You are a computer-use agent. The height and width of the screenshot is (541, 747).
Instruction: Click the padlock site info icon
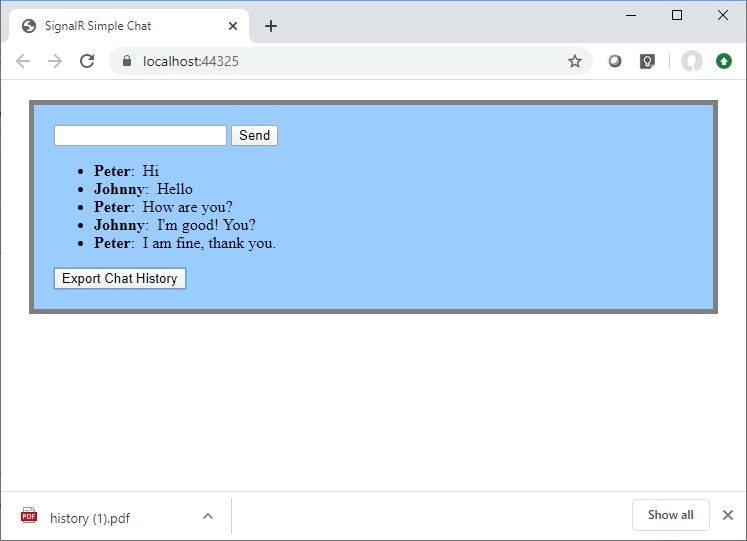[127, 60]
